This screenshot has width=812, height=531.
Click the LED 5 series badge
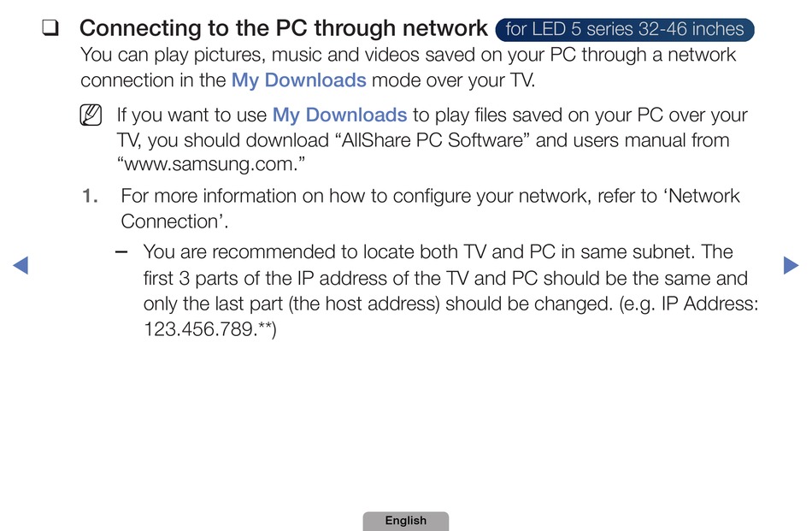[x=625, y=29]
